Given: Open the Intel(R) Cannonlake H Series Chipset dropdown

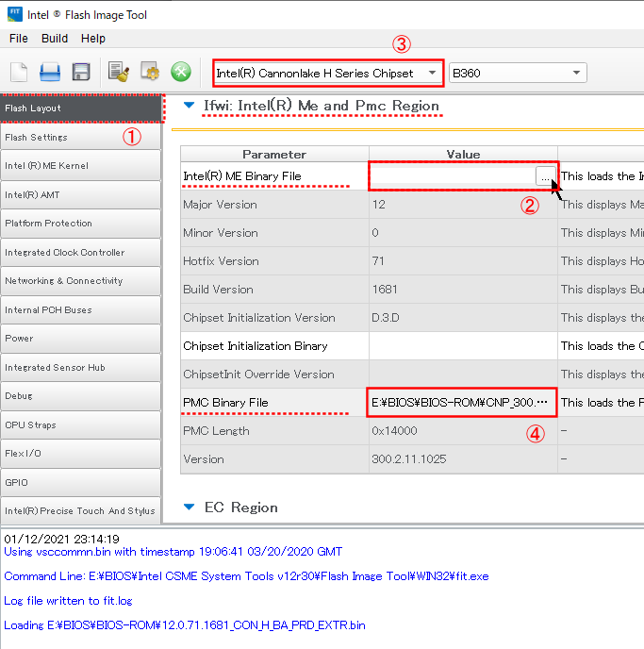Looking at the screenshot, I should (x=327, y=73).
